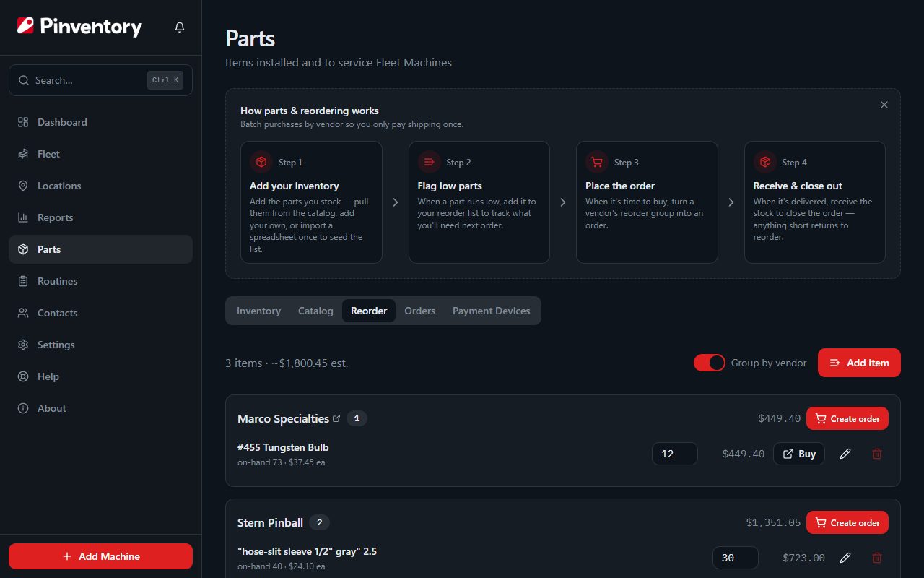Click the Marco Specialties count badge 1
Screen dimensions: 924x578
click(357, 418)
